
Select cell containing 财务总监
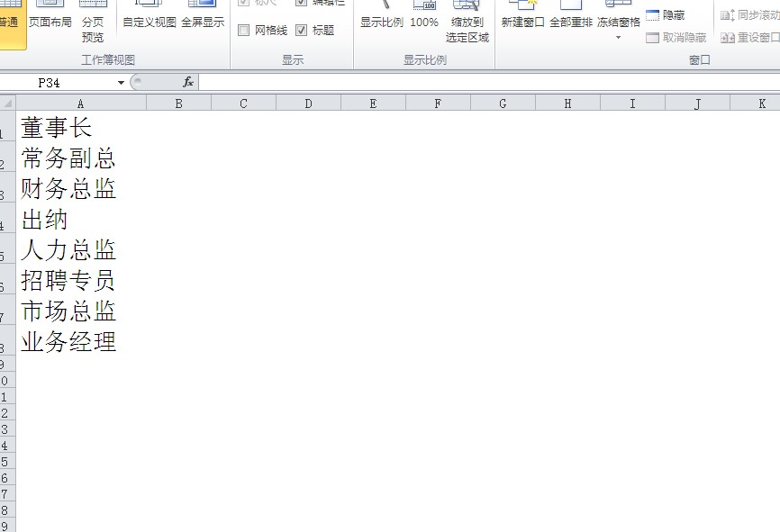[x=81, y=188]
